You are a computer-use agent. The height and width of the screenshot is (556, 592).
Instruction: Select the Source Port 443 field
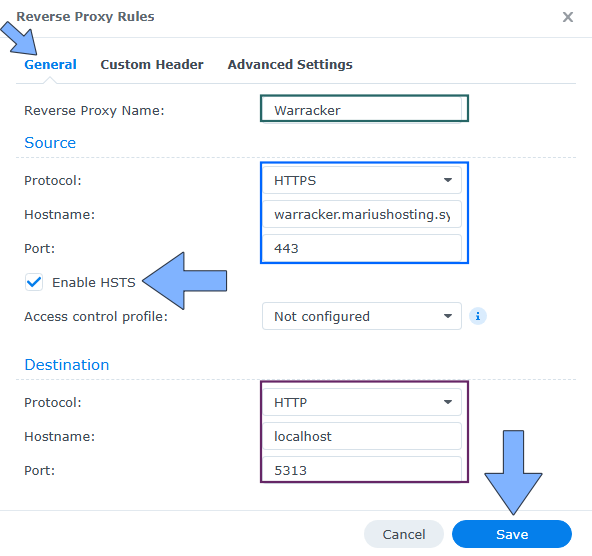[x=362, y=248]
